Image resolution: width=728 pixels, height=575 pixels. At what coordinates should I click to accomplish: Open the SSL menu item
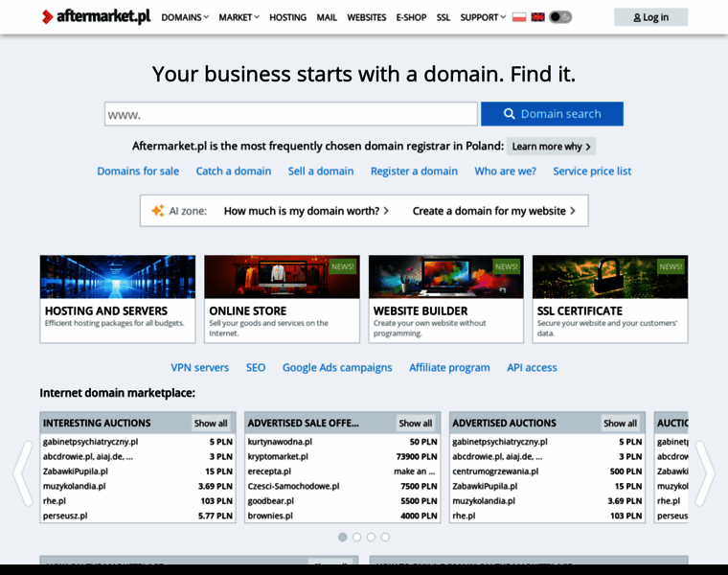pos(443,17)
